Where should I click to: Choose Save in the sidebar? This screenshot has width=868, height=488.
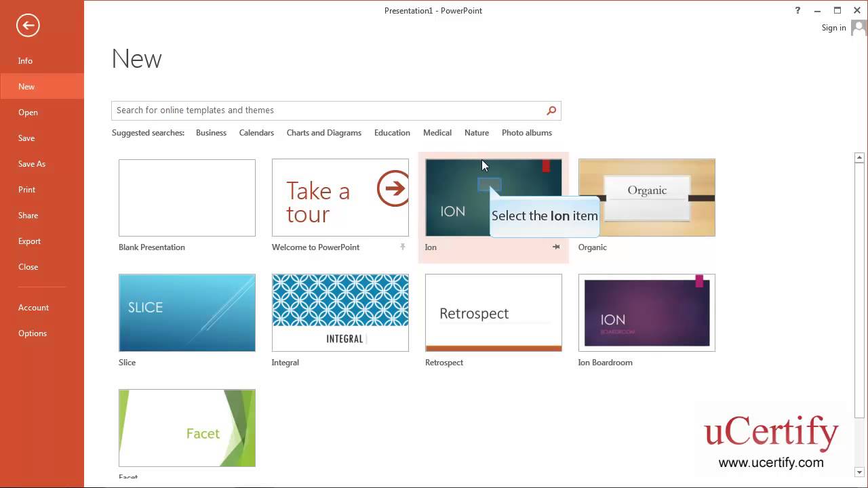26,138
